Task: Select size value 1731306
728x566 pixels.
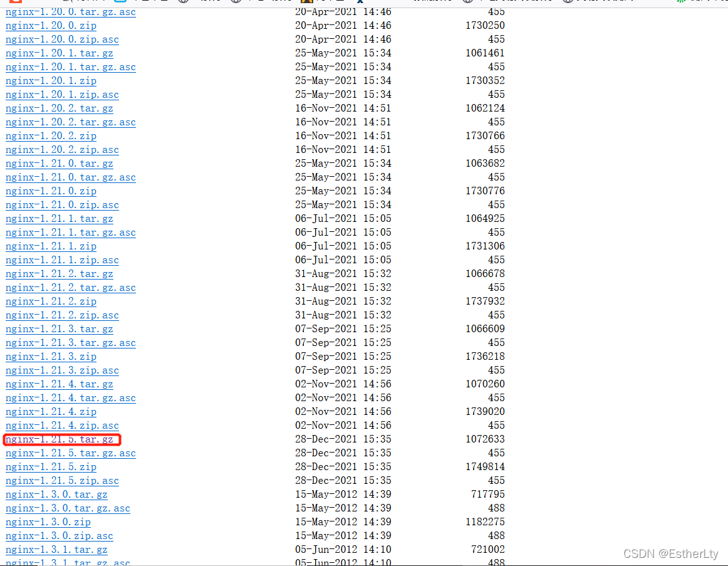Action: click(x=485, y=246)
